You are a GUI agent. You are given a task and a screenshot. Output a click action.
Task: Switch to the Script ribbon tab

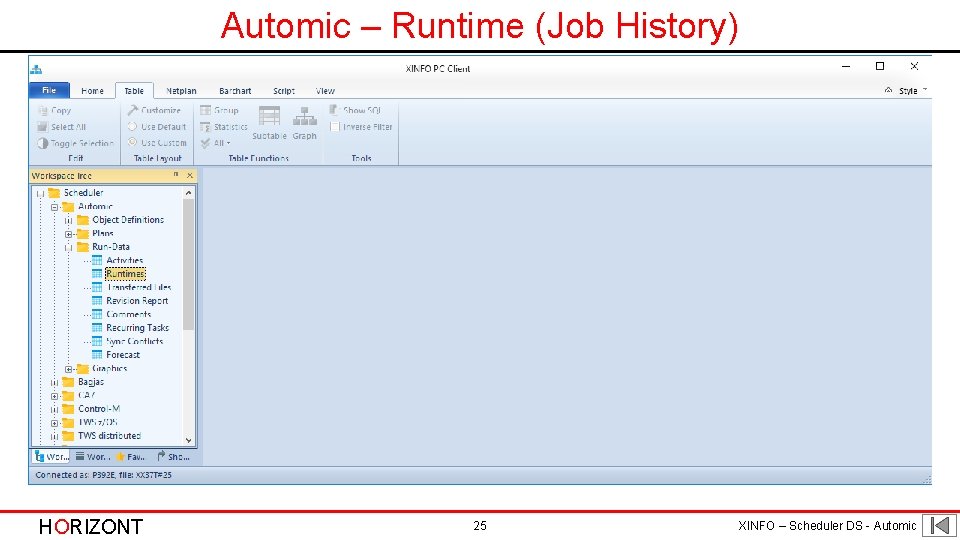pos(283,91)
